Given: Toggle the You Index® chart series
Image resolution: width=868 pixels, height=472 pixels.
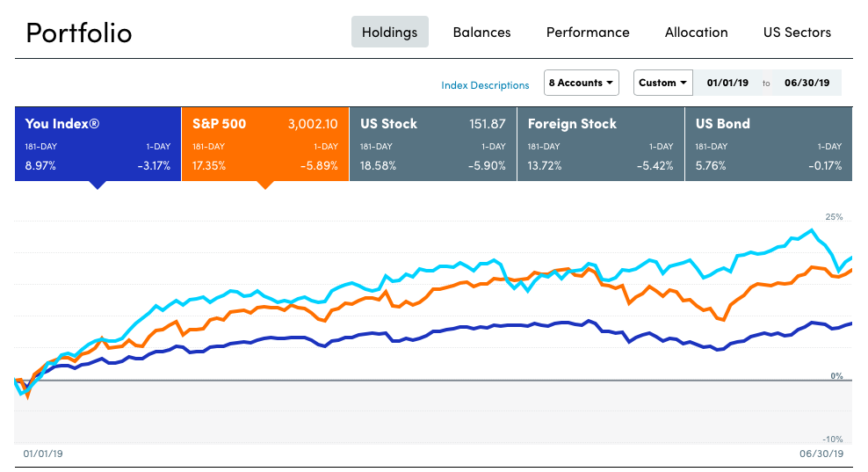Looking at the screenshot, I should [98, 143].
